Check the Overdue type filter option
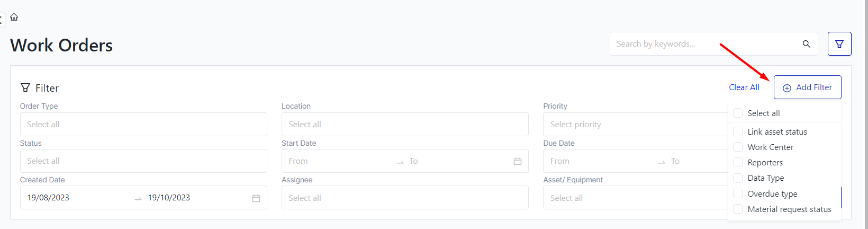Viewport: 868px width, 229px height. 738,193
